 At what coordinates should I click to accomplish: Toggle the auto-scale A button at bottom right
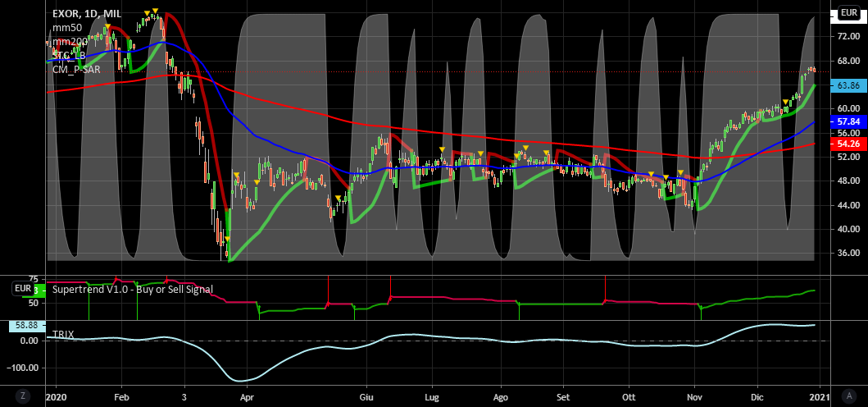(x=848, y=396)
